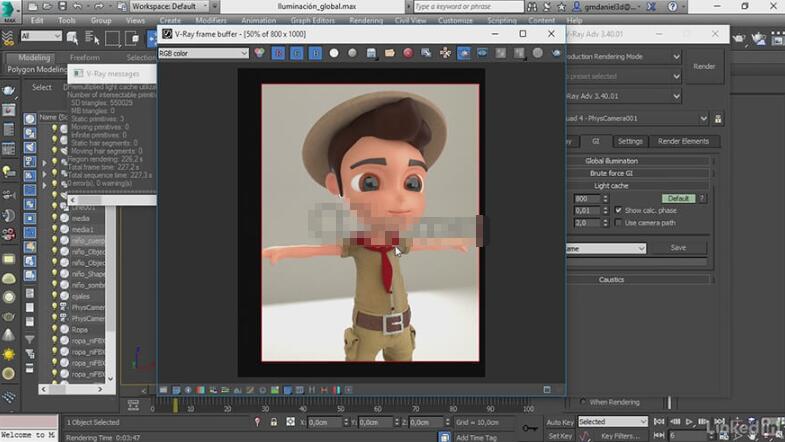This screenshot has width=785, height=442.
Task: Open the Workspace: Default dropdown
Action: point(170,7)
